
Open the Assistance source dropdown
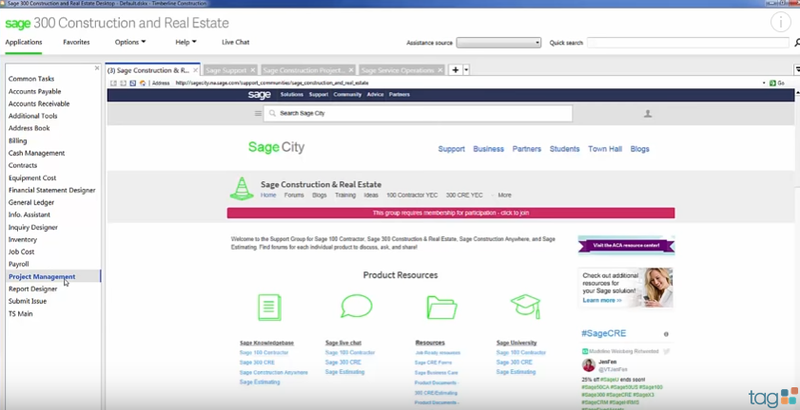click(x=498, y=43)
